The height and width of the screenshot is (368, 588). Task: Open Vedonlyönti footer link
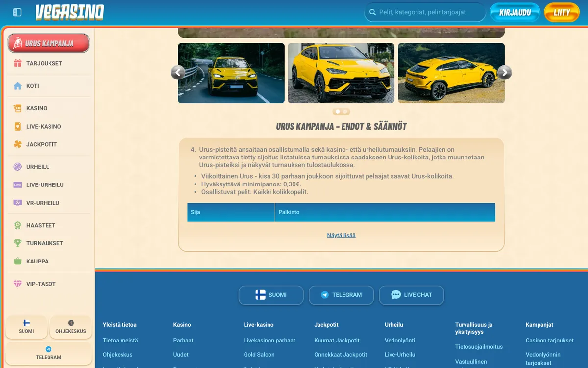coord(400,340)
